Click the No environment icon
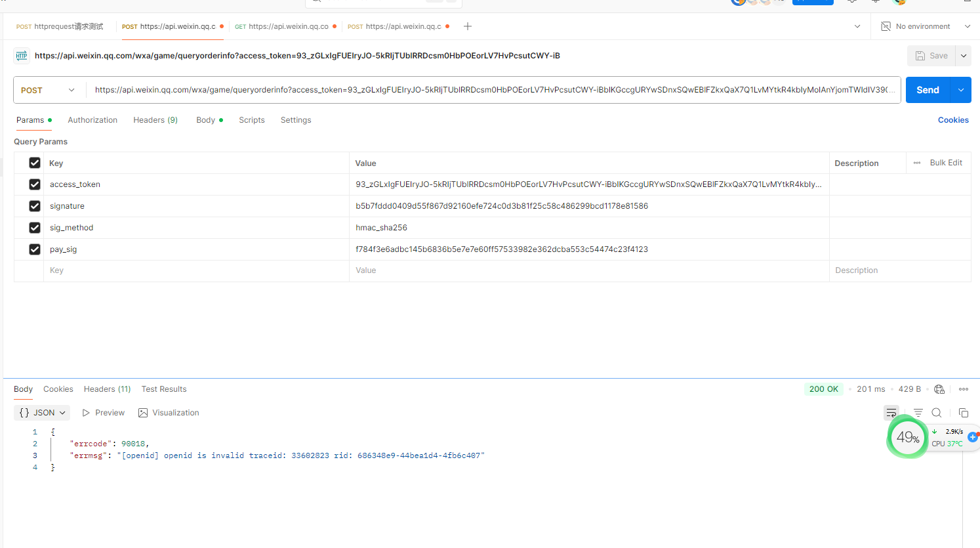The width and height of the screenshot is (980, 548). coord(886,26)
